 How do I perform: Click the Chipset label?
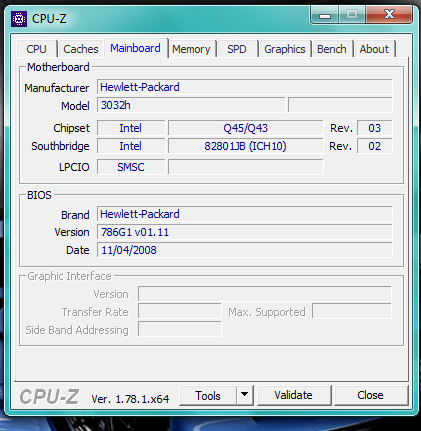pyautogui.click(x=71, y=128)
